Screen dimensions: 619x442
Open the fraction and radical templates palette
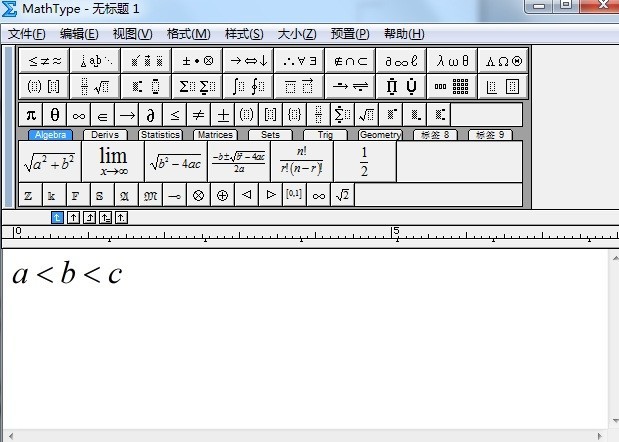[95, 86]
